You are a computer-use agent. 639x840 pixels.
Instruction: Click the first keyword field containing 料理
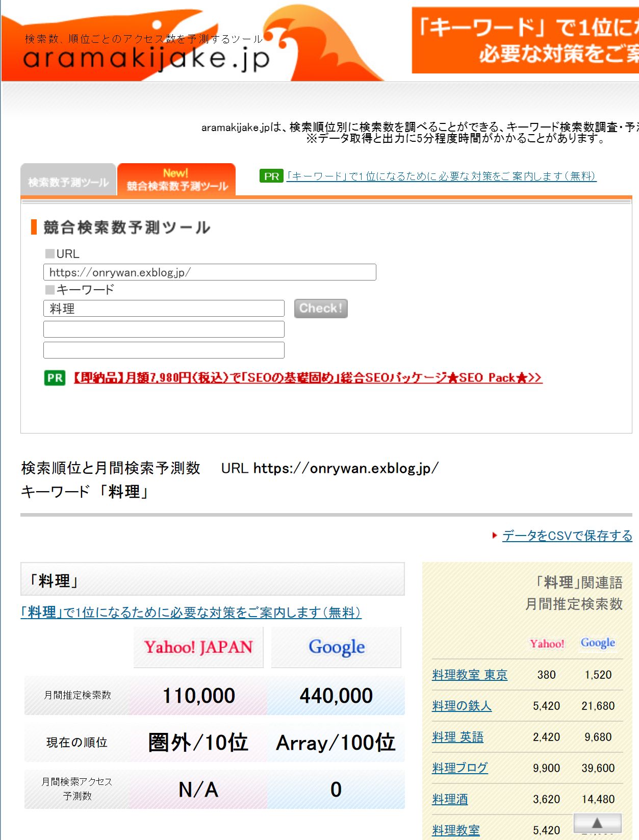164,308
